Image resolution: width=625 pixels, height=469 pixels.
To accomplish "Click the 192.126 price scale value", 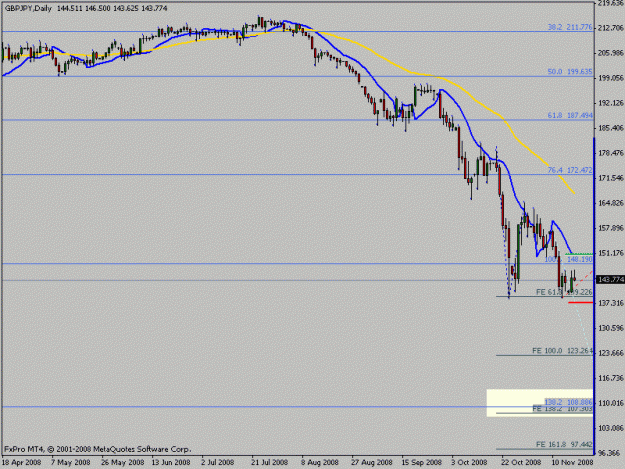I will 611,103.
